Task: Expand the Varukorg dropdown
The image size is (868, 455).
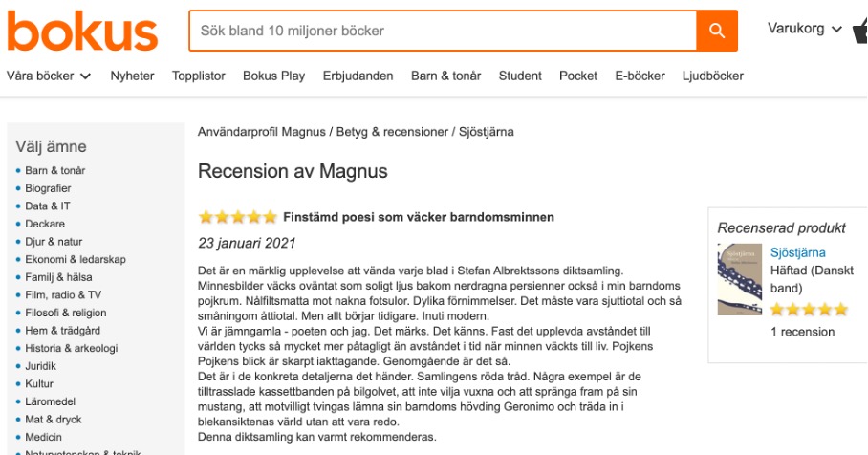Action: click(x=805, y=29)
